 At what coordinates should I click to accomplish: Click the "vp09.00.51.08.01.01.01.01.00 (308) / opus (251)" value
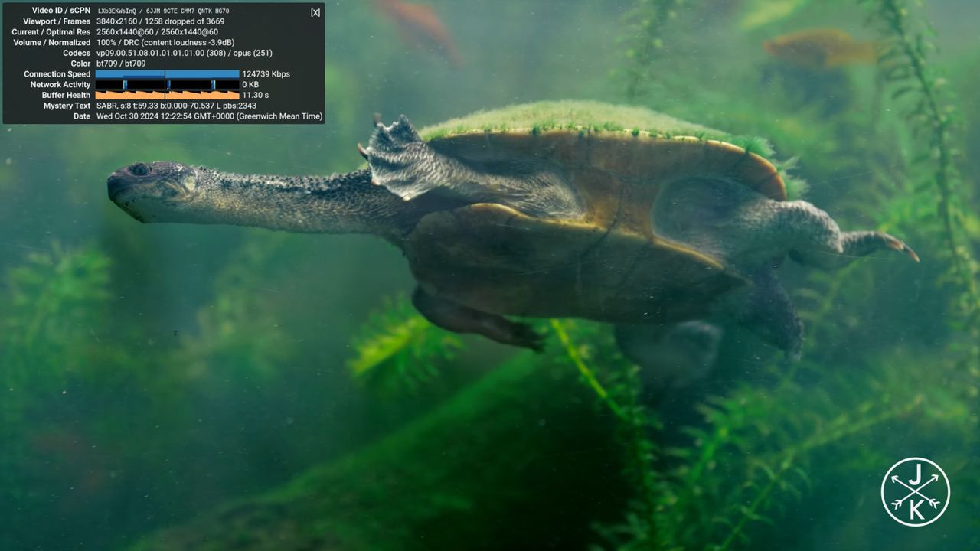pyautogui.click(x=185, y=54)
